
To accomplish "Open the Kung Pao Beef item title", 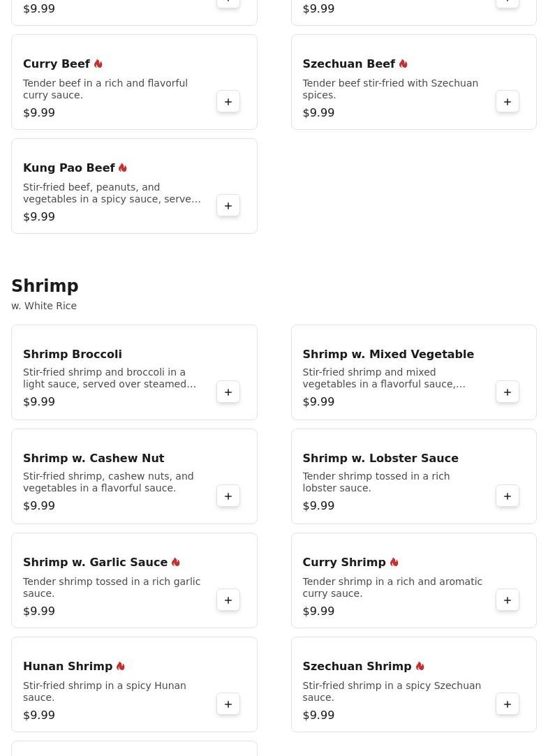I will [x=69, y=168].
